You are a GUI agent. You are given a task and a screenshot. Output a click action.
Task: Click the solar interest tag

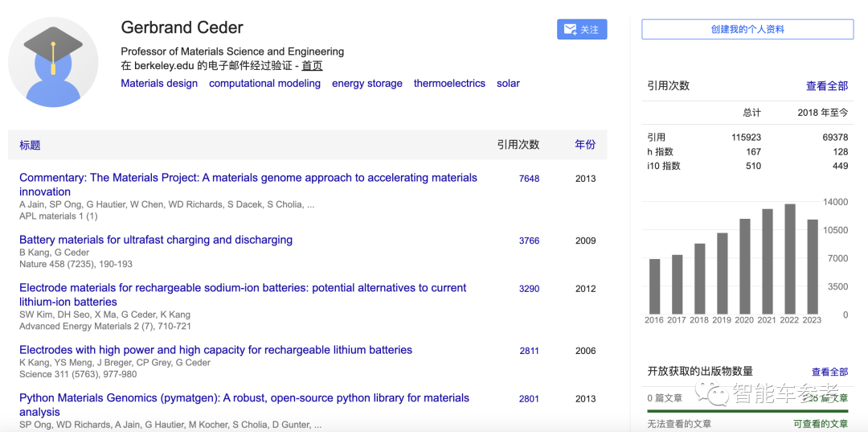tap(508, 84)
